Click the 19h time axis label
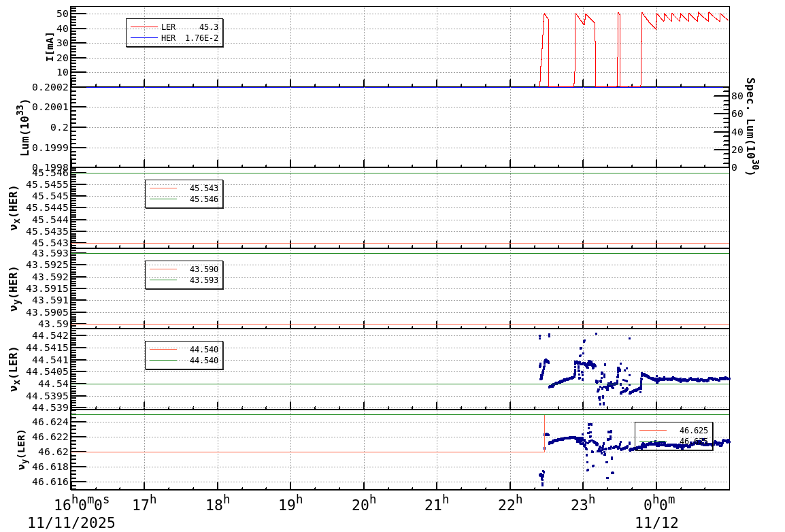Image resolution: width=785 pixels, height=532 pixels. (291, 503)
